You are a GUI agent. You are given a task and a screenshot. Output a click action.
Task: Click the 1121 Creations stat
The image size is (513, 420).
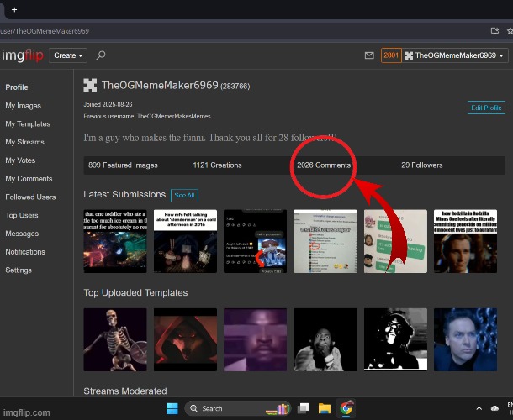[217, 165]
